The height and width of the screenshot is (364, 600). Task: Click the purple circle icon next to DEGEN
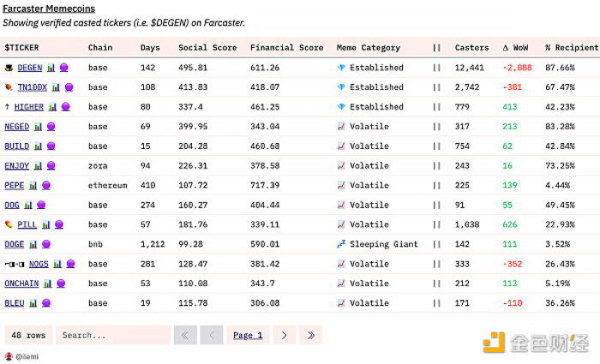[x=64, y=68]
